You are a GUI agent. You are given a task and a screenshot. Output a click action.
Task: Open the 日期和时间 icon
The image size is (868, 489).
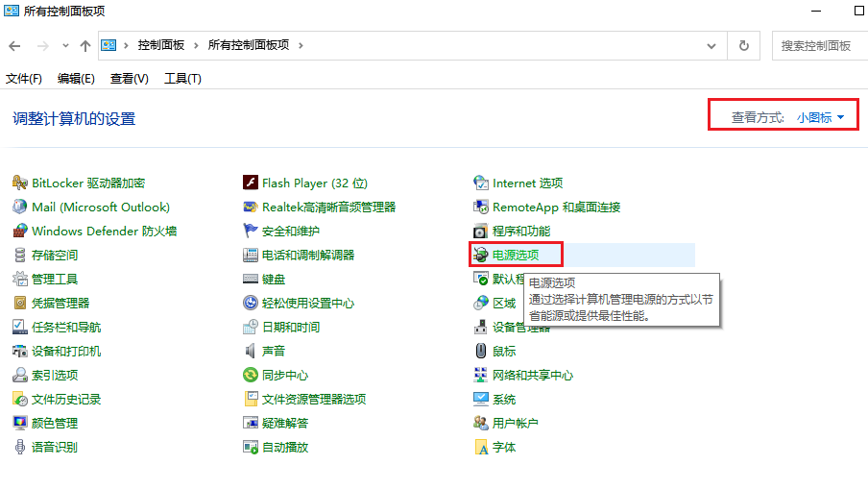pyautogui.click(x=251, y=327)
